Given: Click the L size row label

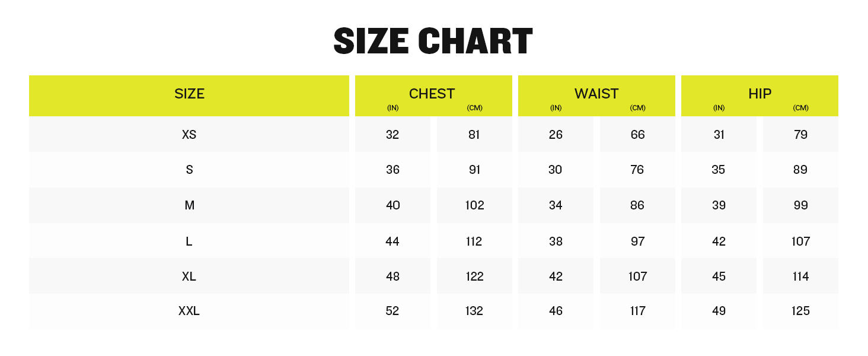Looking at the screenshot, I should pos(189,241).
